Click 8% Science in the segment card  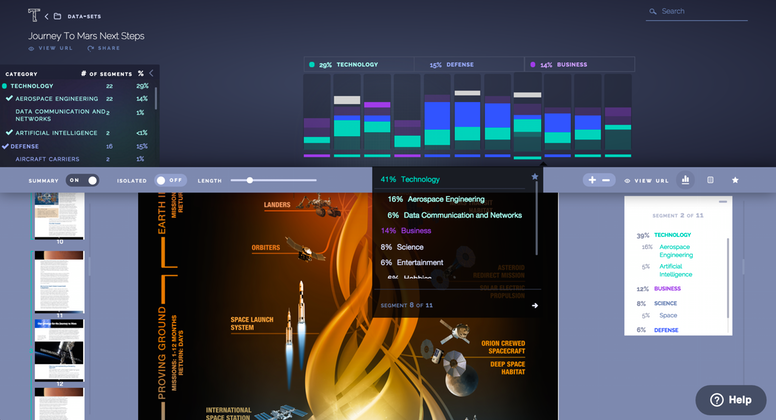pos(657,303)
